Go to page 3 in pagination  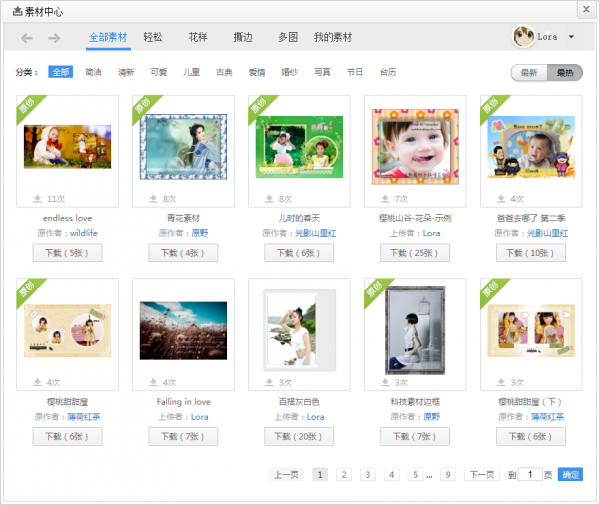(x=367, y=475)
